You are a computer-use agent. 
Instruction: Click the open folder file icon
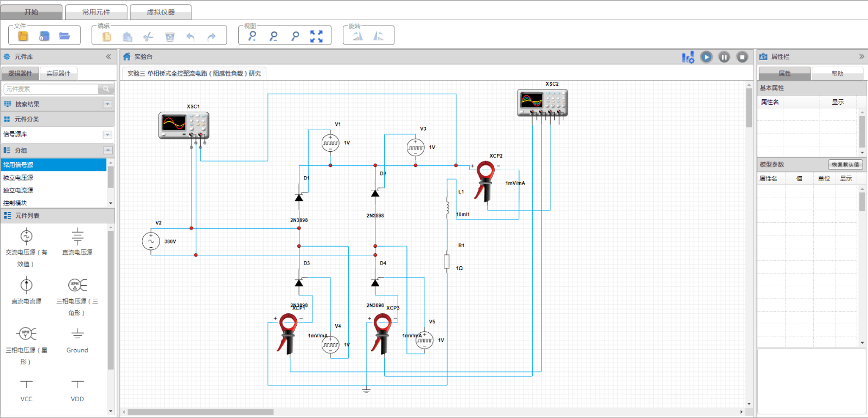pyautogui.click(x=65, y=36)
